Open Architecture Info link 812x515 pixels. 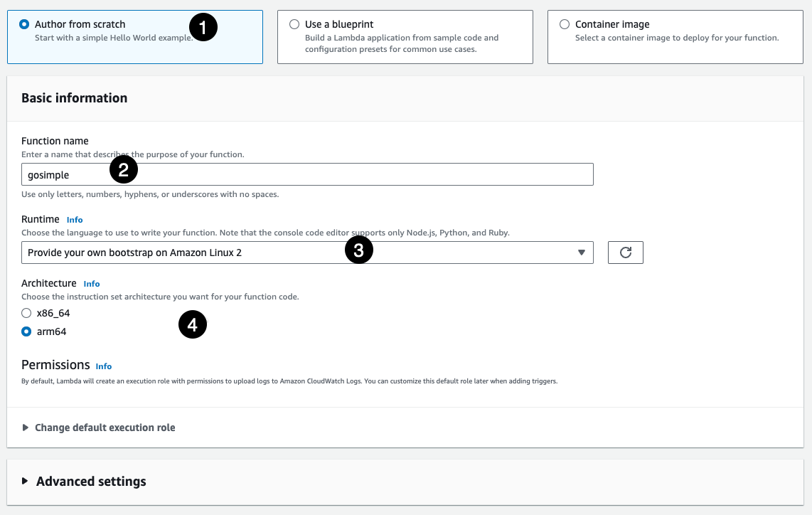[x=92, y=284]
